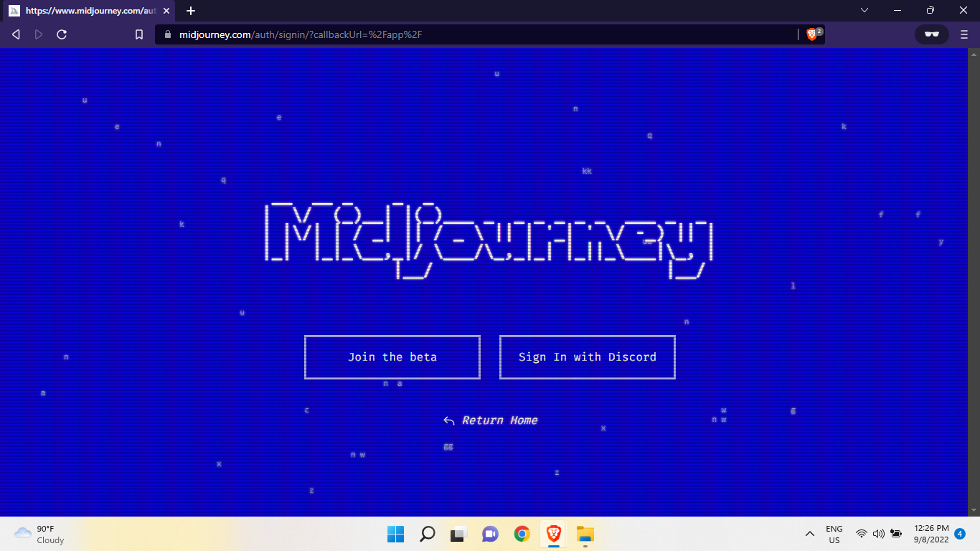This screenshot has height=551, width=980.
Task: Click the page vertical scrollbar
Action: 974,281
